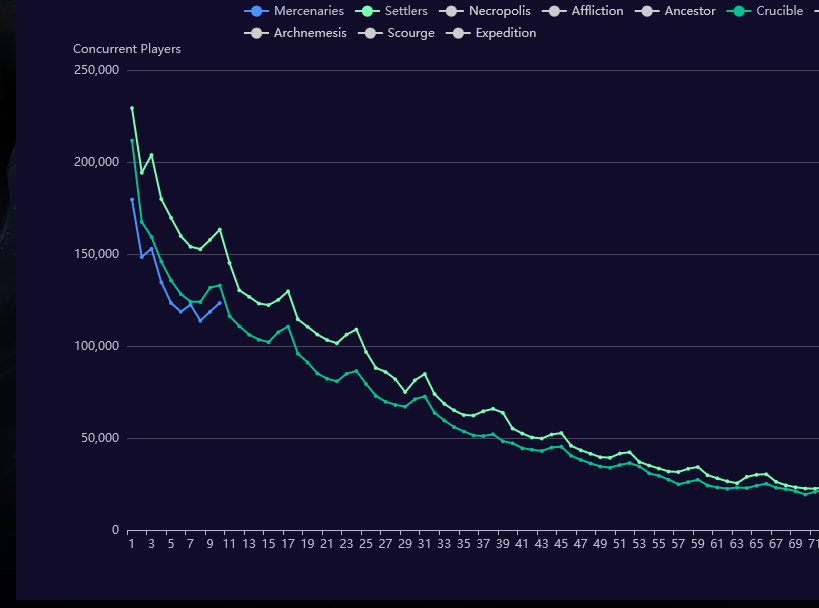Toggle the Crucible series in legend
This screenshot has height=608, width=819.
tap(765, 11)
